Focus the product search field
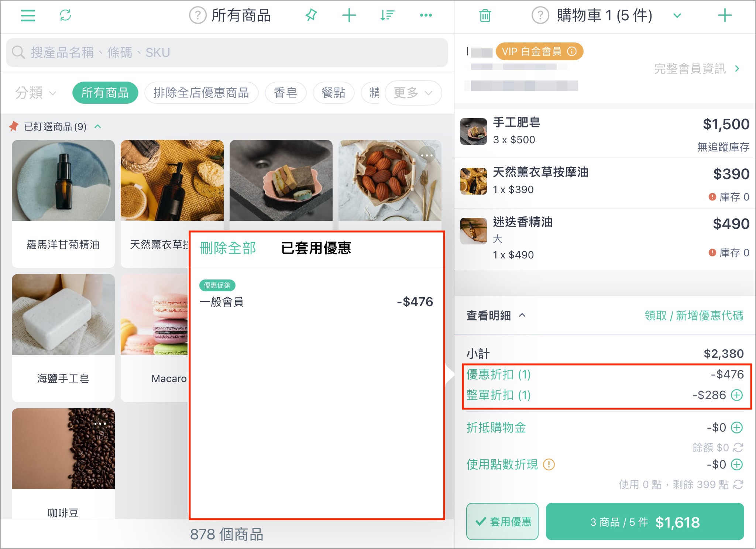The height and width of the screenshot is (549, 756). pos(227,53)
